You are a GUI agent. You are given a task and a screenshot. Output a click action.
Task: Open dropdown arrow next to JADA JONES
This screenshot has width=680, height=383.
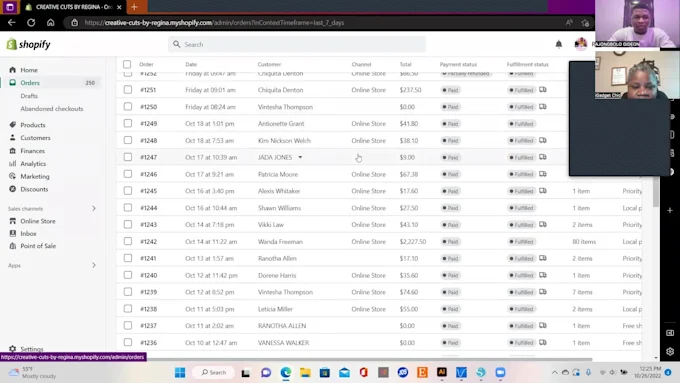click(300, 157)
